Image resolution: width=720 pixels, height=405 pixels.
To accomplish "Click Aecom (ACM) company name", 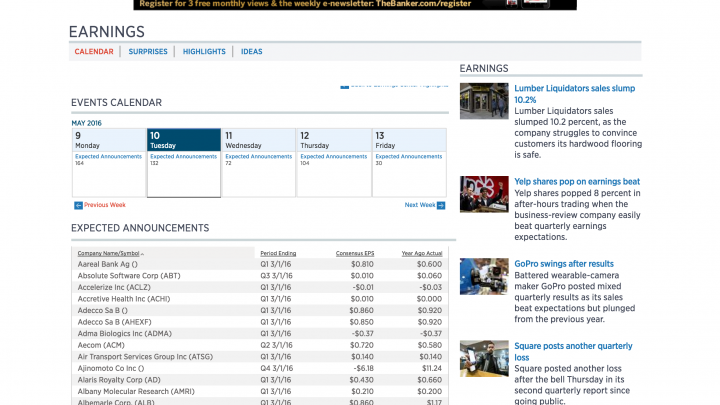I will 101,345.
